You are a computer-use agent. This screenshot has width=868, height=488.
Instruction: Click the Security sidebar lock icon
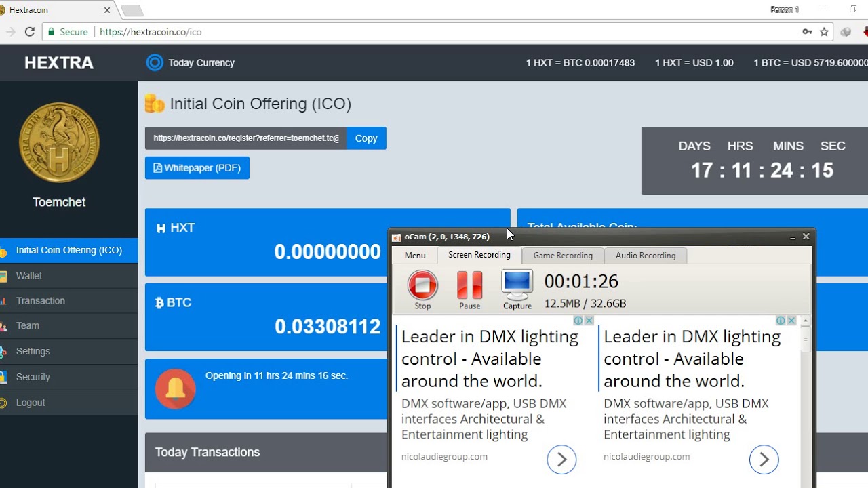(x=3, y=377)
